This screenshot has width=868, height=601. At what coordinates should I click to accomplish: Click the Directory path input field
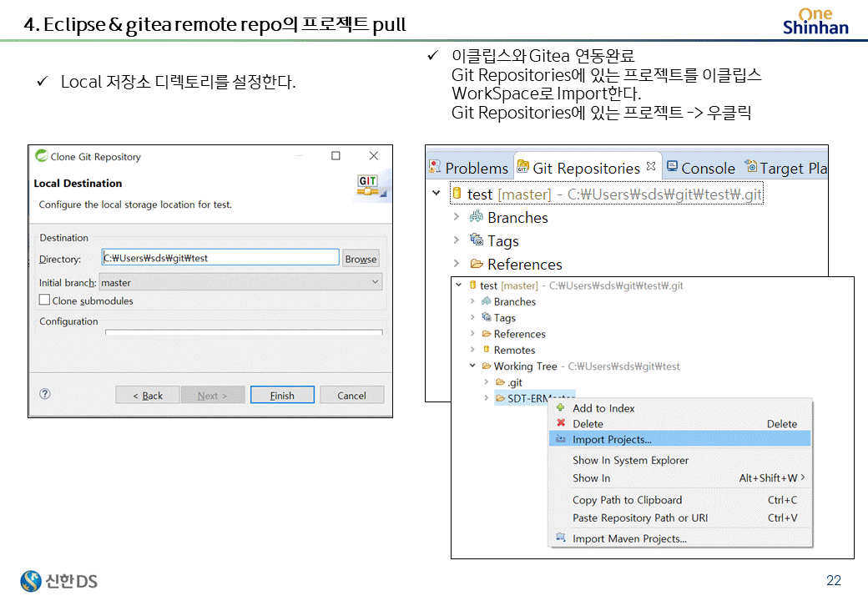coord(220,257)
